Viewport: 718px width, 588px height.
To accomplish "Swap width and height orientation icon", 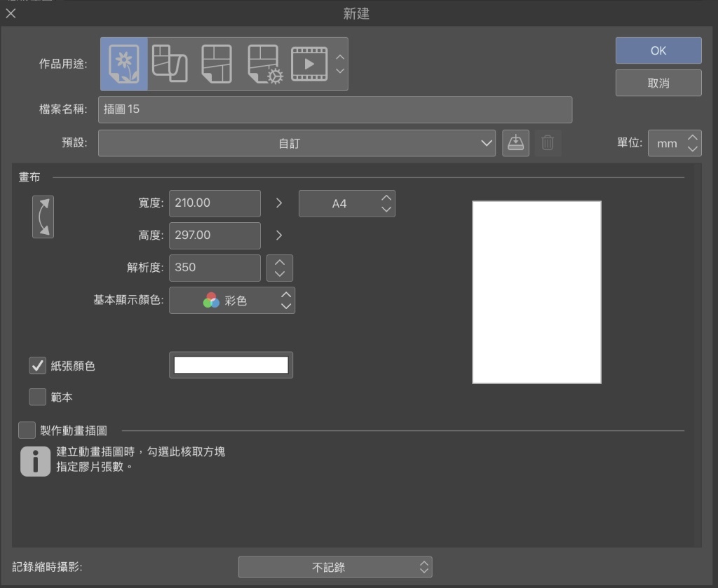I will click(43, 217).
